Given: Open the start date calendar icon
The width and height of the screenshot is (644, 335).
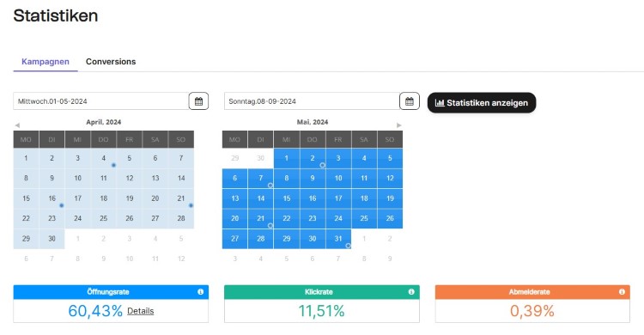Looking at the screenshot, I should (199, 101).
